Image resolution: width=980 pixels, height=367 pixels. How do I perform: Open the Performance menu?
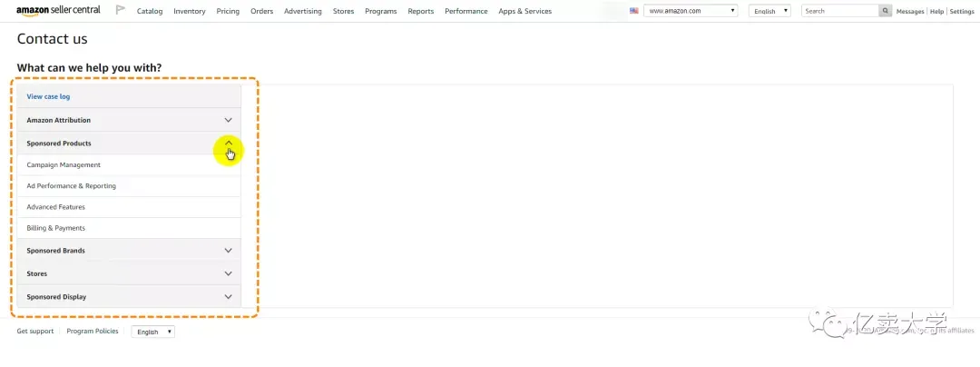[466, 11]
